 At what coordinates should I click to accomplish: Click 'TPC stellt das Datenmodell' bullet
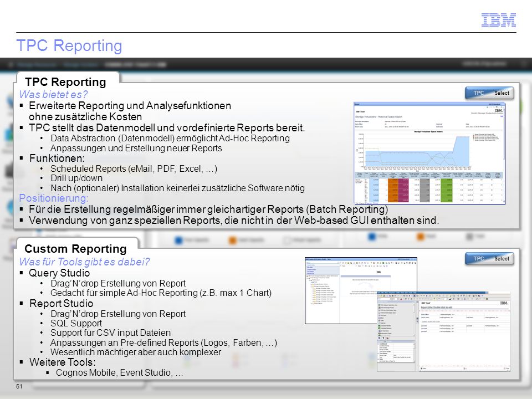[167, 127]
